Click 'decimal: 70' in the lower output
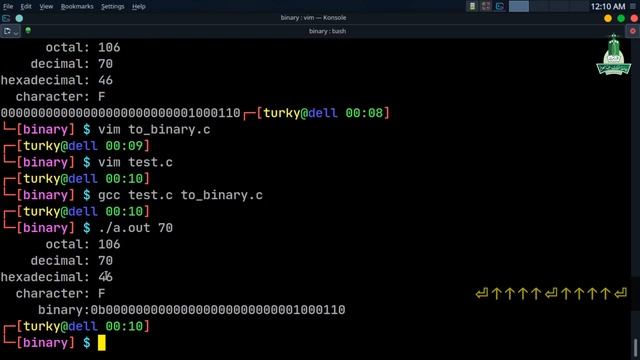 point(71,261)
